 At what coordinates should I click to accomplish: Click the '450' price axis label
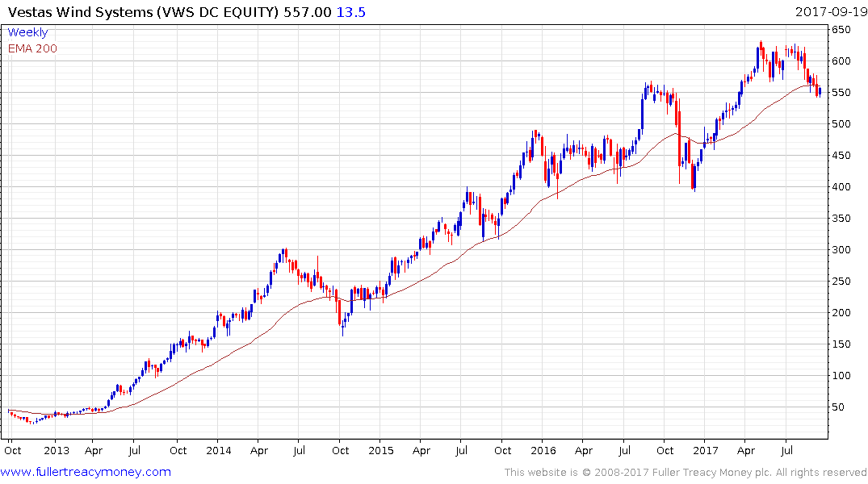841,156
